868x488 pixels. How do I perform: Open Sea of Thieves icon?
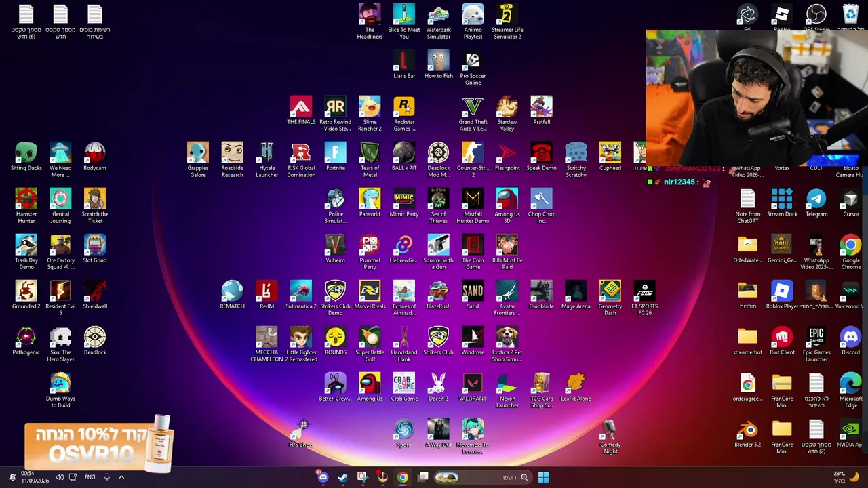pos(439,206)
